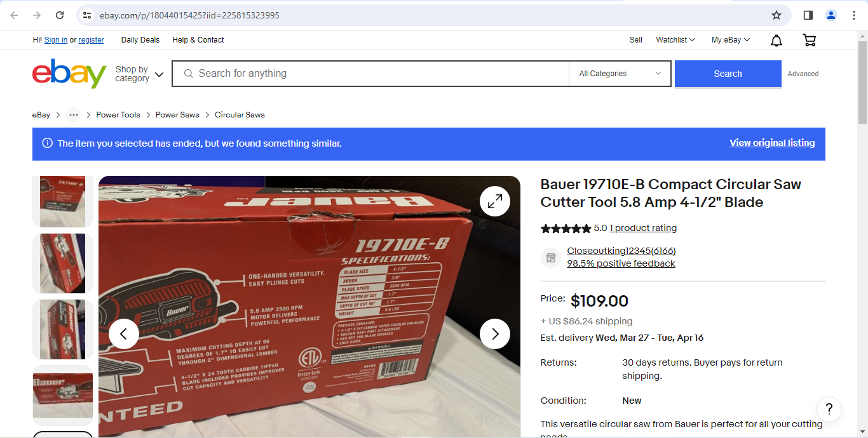
Task: Click the + US $86.24 shipping text
Action: pos(587,321)
